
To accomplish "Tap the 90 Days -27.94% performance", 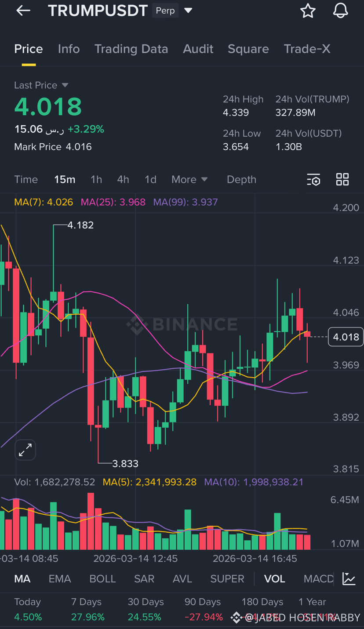I will pyautogui.click(x=204, y=609).
